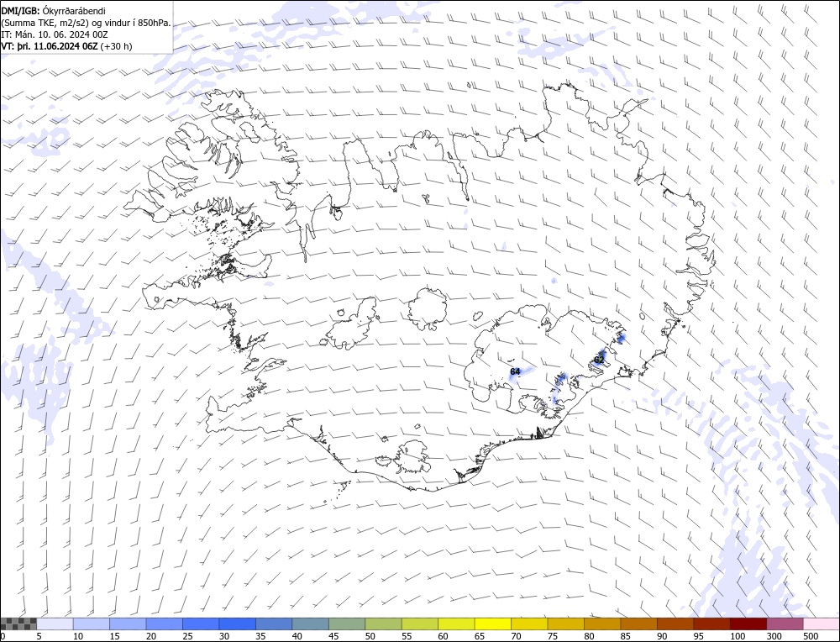The width and height of the screenshot is (840, 642).
Task: Select the 80–85 orange legend swatch
Action: pos(601,624)
